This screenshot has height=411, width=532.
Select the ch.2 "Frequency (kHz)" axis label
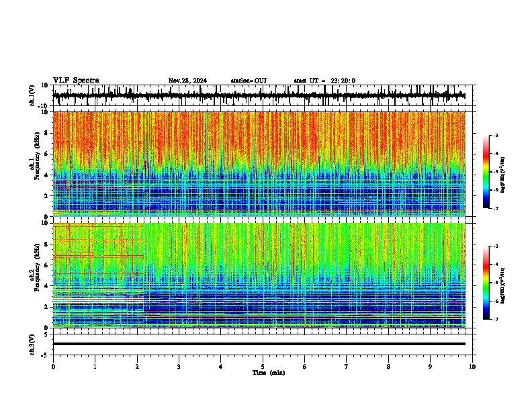tap(37, 267)
